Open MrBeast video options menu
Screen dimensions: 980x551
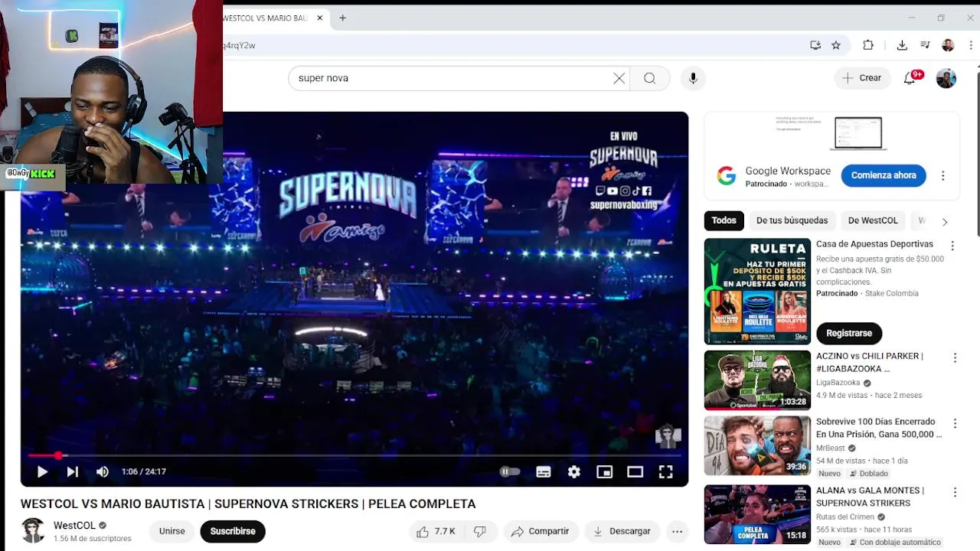coord(955,424)
